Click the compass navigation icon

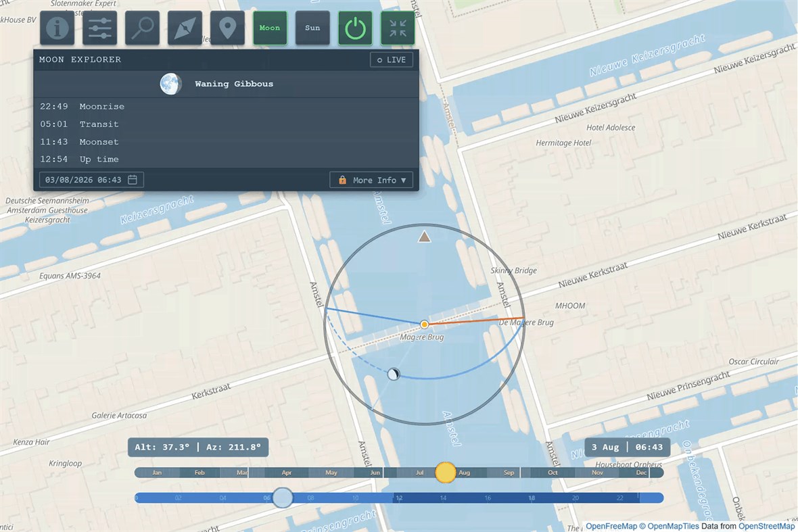[x=185, y=28]
